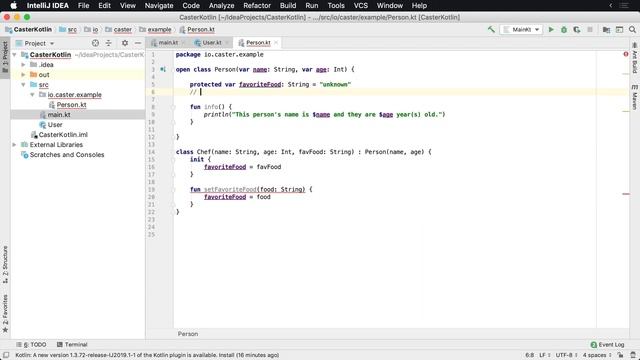640x360 pixels.
Task: Click gutter override icon on line 3
Action: [x=163, y=69]
